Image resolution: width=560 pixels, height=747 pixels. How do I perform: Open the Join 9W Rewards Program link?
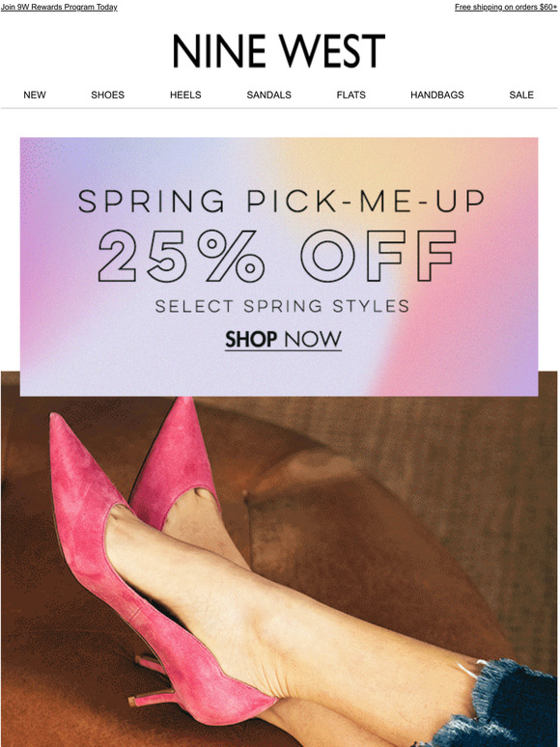59,7
